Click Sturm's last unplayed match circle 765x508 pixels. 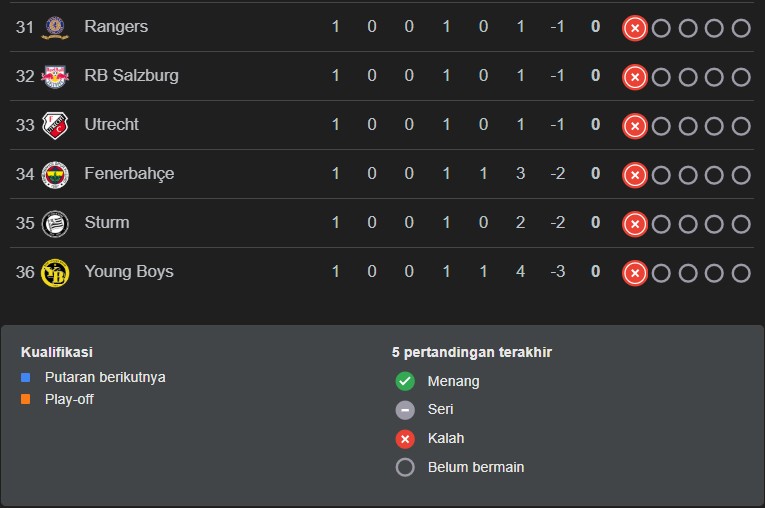point(741,224)
